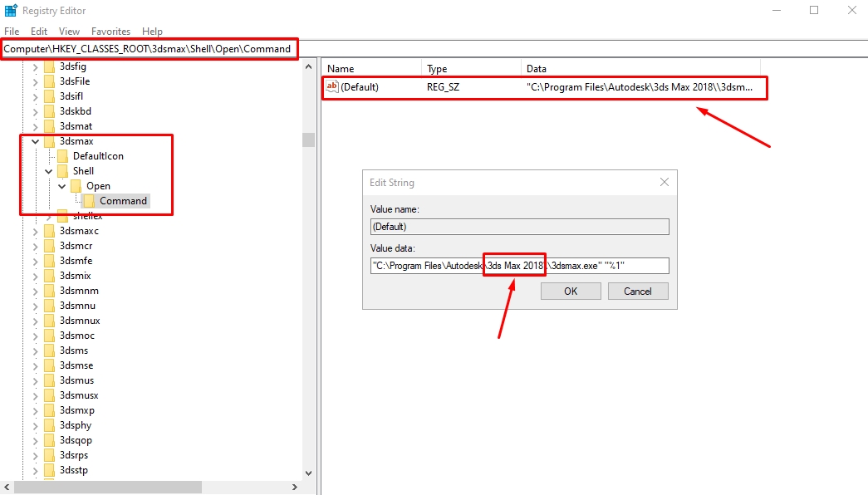Screen dimensions: 868x495
Task: Collapse the Shell subkey node
Action: (x=48, y=171)
